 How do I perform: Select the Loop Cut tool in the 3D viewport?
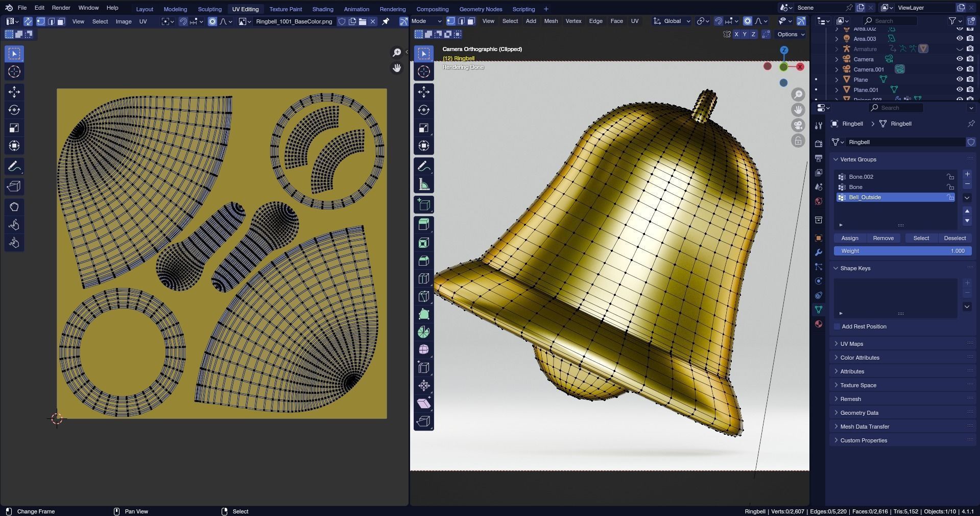pyautogui.click(x=424, y=278)
